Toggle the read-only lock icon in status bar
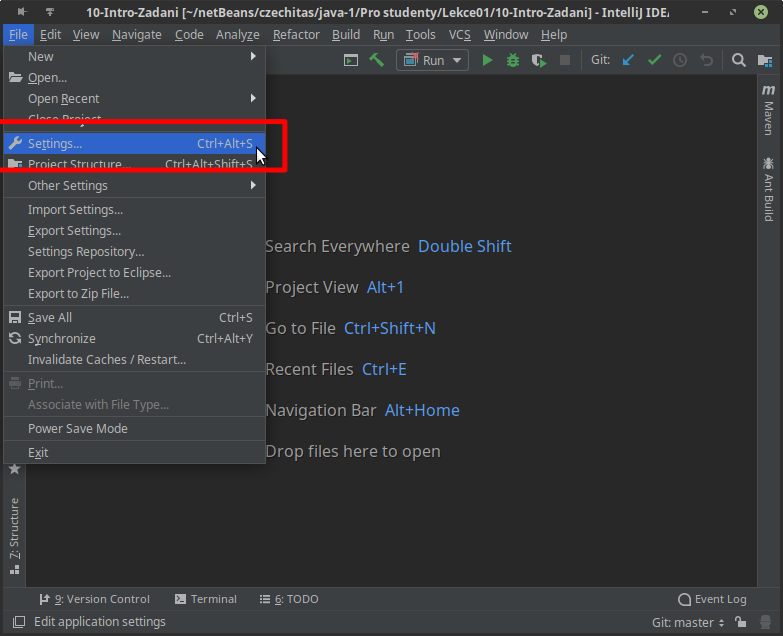The image size is (783, 636). 740,622
